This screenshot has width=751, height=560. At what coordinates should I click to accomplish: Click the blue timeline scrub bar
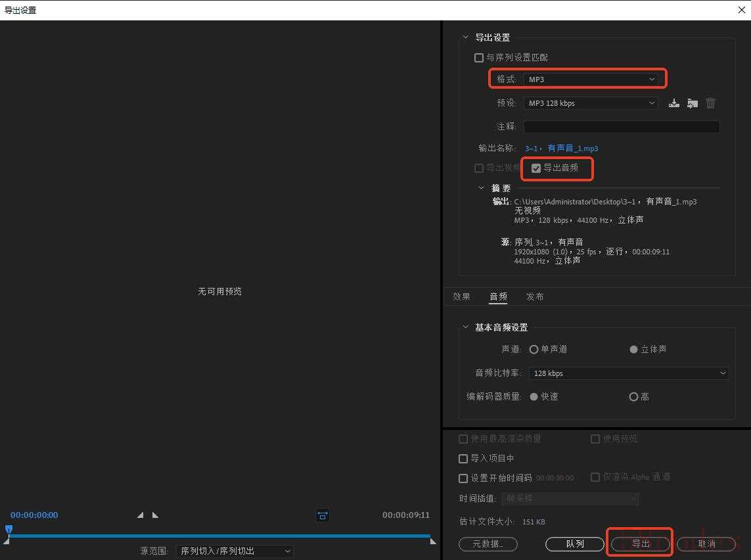[220, 536]
